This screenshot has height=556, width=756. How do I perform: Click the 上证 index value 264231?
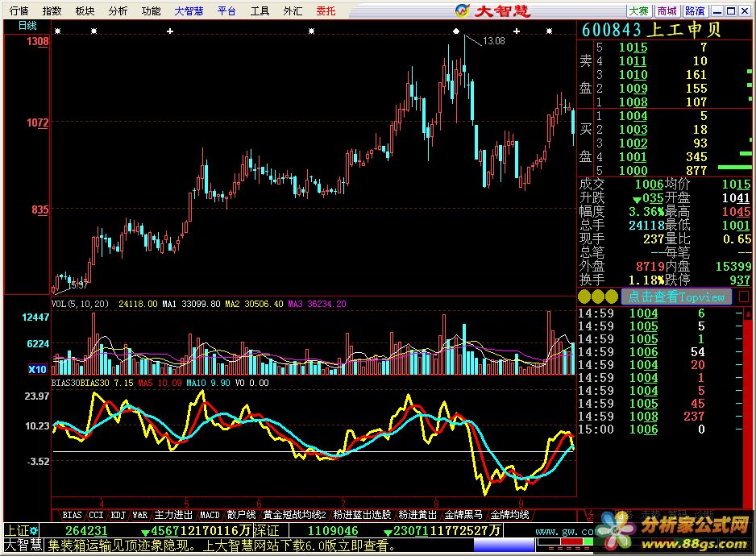click(x=86, y=531)
